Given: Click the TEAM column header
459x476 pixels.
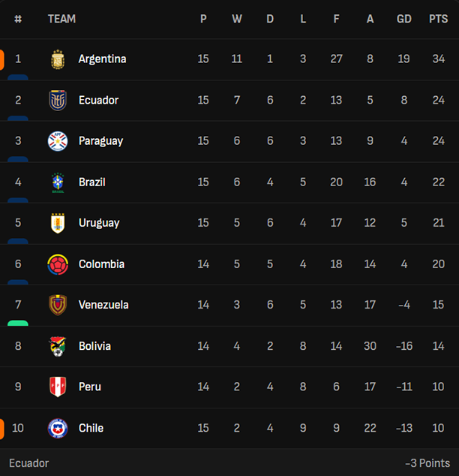Looking at the screenshot, I should [61, 19].
